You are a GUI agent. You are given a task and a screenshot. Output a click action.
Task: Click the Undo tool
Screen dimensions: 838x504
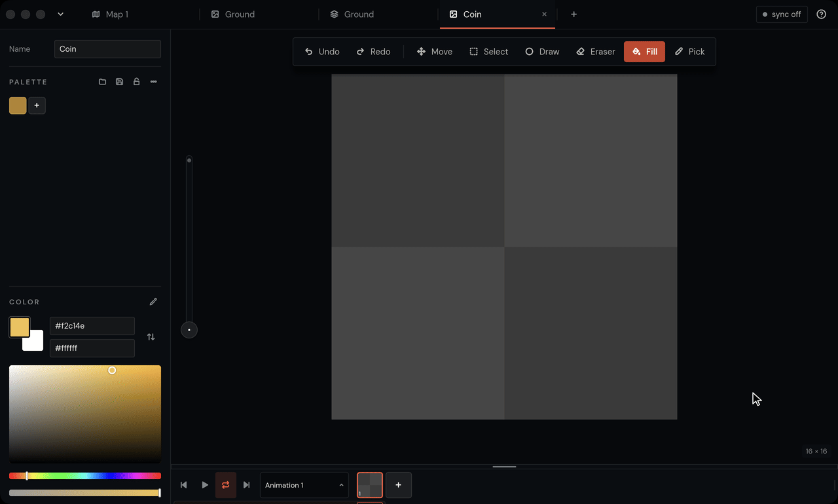click(x=322, y=52)
